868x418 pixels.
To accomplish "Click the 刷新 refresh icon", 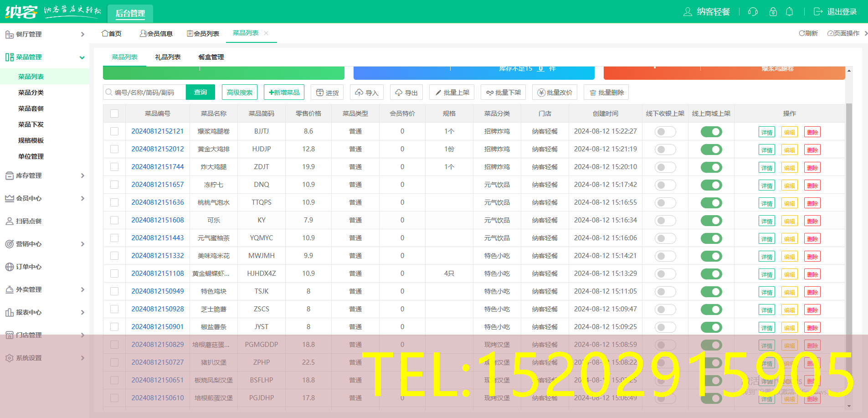I will (x=802, y=33).
